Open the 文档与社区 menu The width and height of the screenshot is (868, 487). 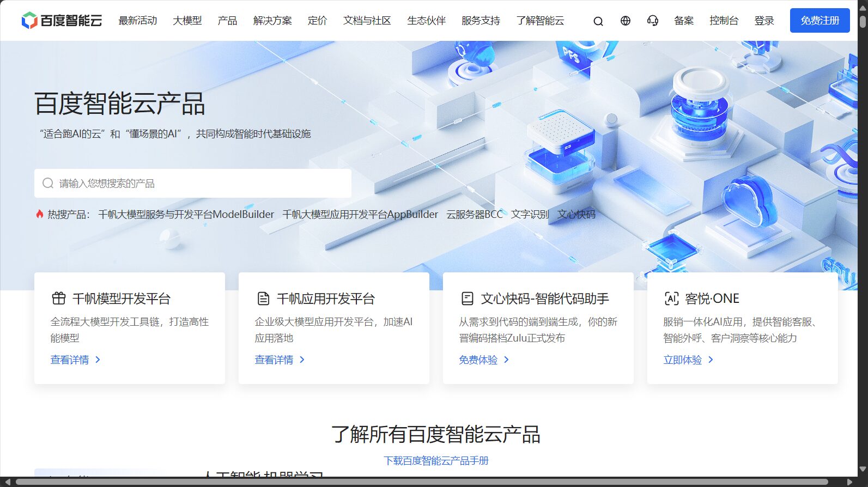[x=367, y=21]
